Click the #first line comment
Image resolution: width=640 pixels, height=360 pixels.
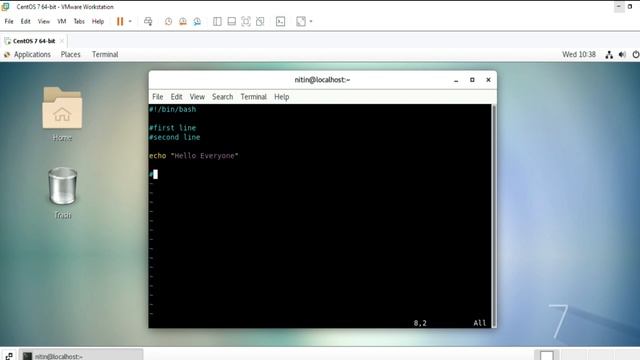point(172,128)
